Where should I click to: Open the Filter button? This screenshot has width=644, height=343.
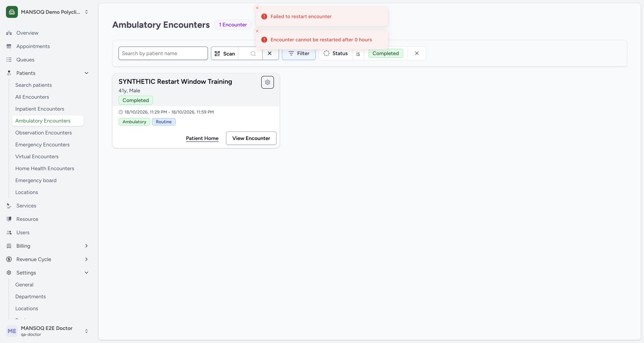click(299, 53)
